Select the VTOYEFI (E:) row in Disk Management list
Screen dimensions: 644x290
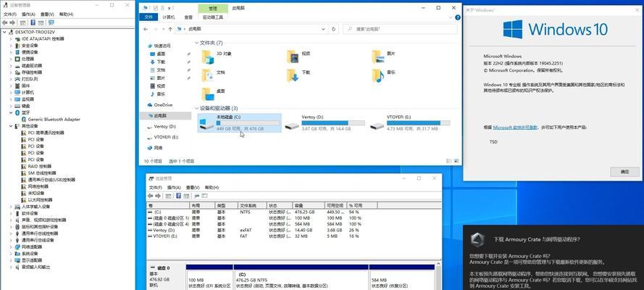tap(262, 236)
